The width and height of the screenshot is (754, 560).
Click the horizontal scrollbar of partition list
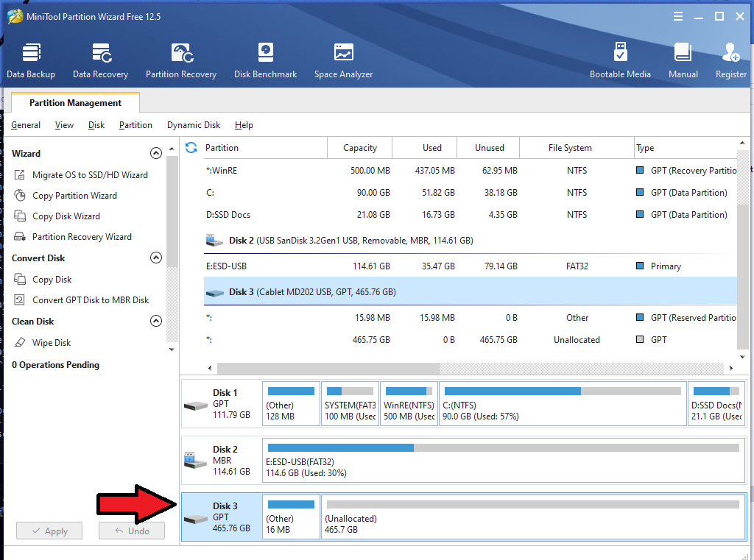coord(328,368)
